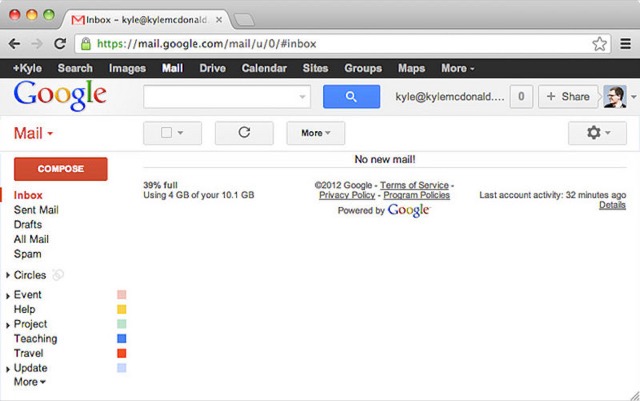The image size is (640, 401).
Task: Open Maps in the Google bar
Action: pos(411,68)
